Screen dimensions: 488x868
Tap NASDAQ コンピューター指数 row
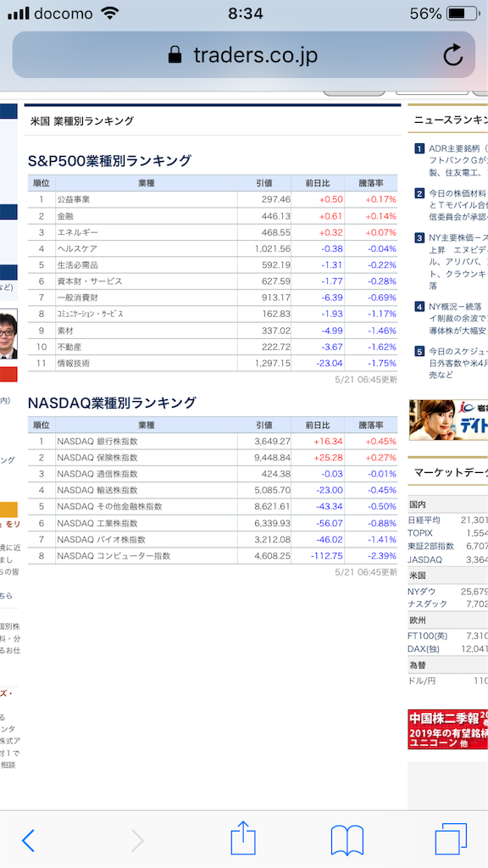(213, 556)
